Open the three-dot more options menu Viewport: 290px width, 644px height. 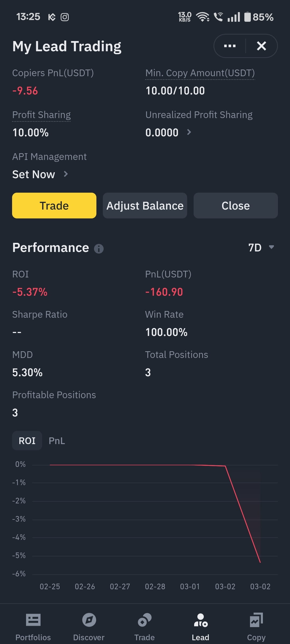(230, 46)
